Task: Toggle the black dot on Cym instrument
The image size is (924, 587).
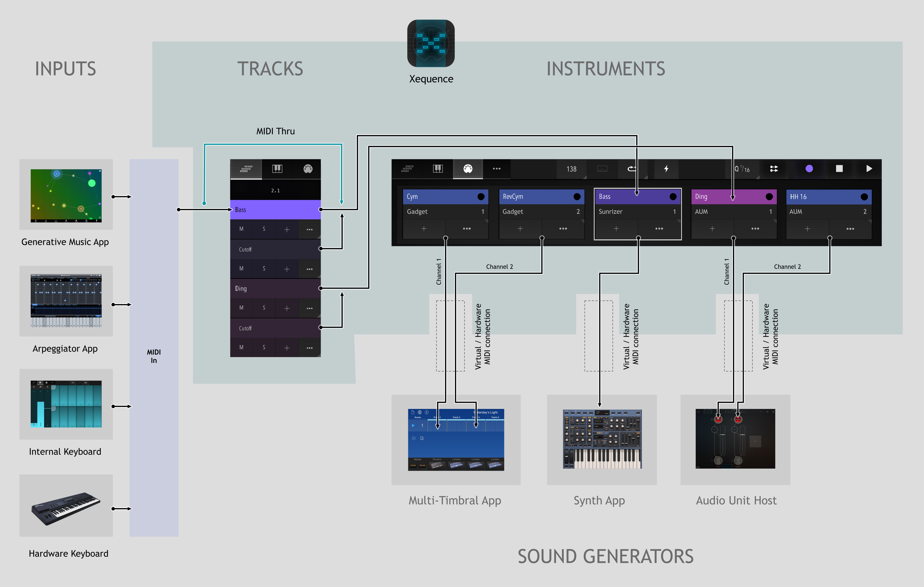Action: tap(481, 196)
